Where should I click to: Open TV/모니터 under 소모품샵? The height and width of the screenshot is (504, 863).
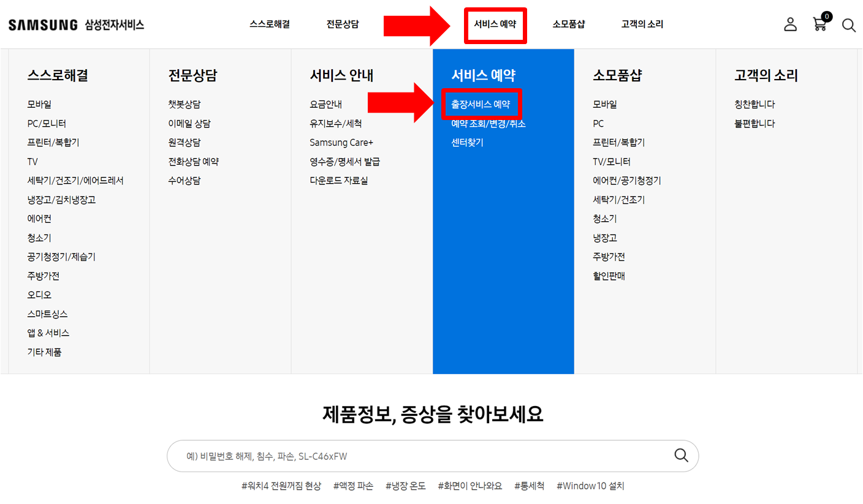[x=612, y=162]
